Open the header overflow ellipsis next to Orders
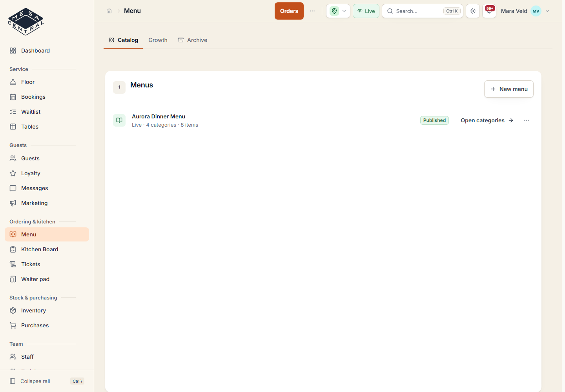Screen dimensions: 565x392 pyautogui.click(x=312, y=11)
